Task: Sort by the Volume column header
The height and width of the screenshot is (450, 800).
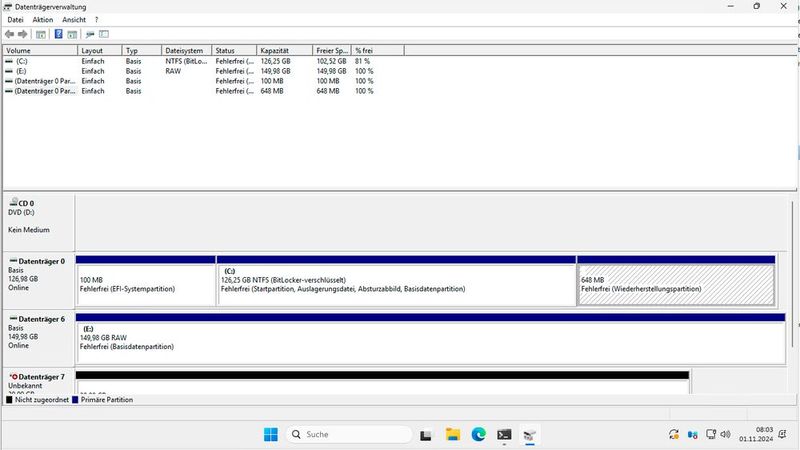Action: coord(40,51)
